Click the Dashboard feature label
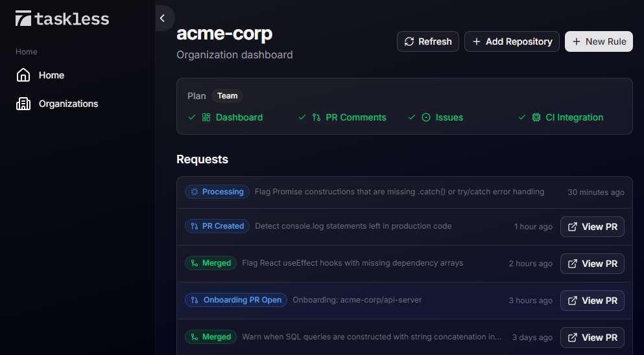Image resolution: width=644 pixels, height=355 pixels. (x=239, y=117)
